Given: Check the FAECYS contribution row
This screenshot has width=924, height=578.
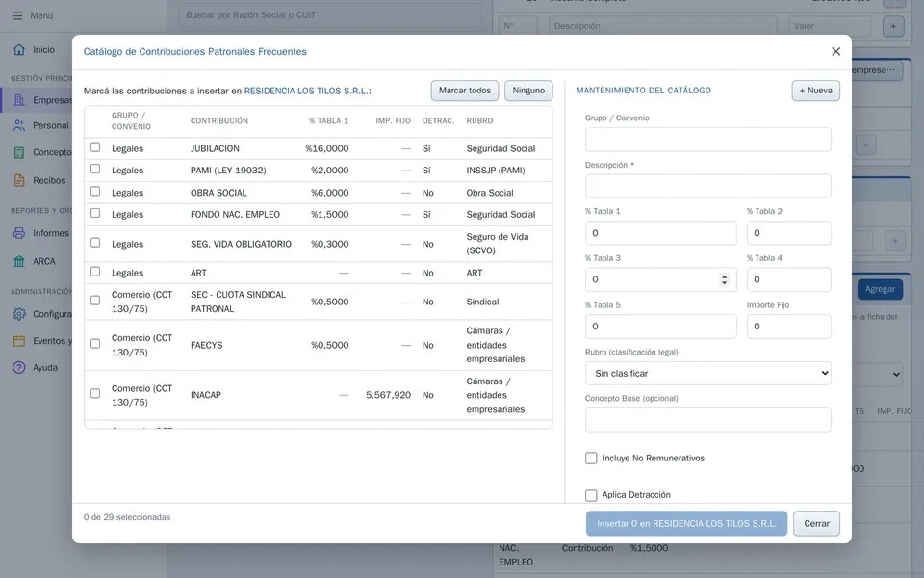Looking at the screenshot, I should point(95,344).
